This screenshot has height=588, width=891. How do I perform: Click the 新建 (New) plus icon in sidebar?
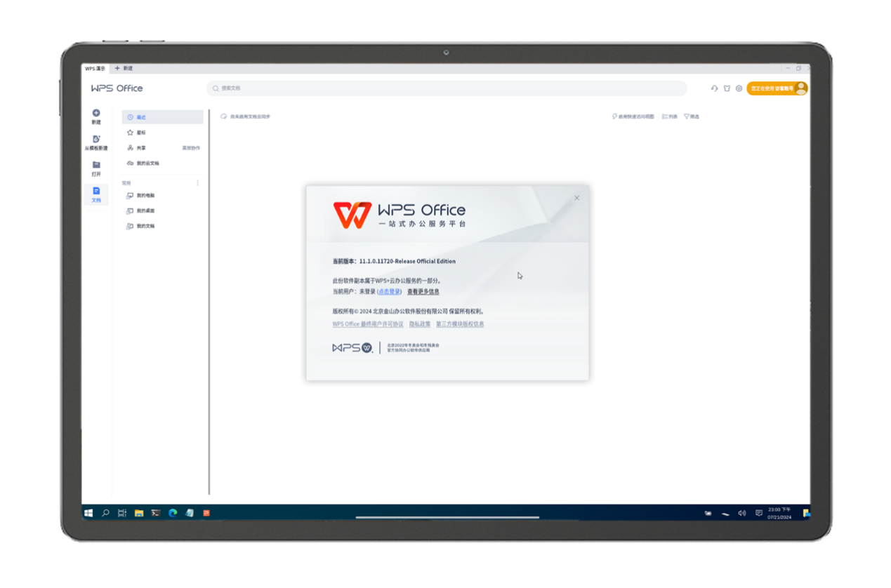coord(96,113)
